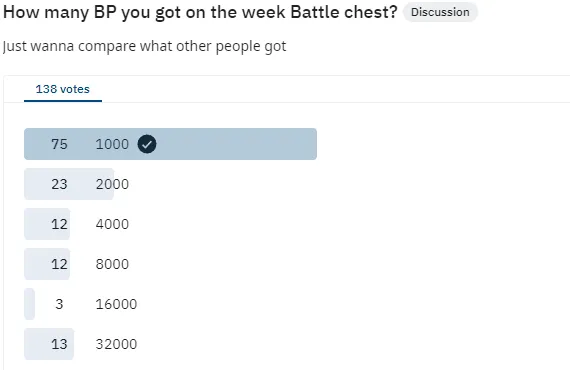Open the 138 votes tab
This screenshot has height=370, width=570.
click(x=63, y=89)
